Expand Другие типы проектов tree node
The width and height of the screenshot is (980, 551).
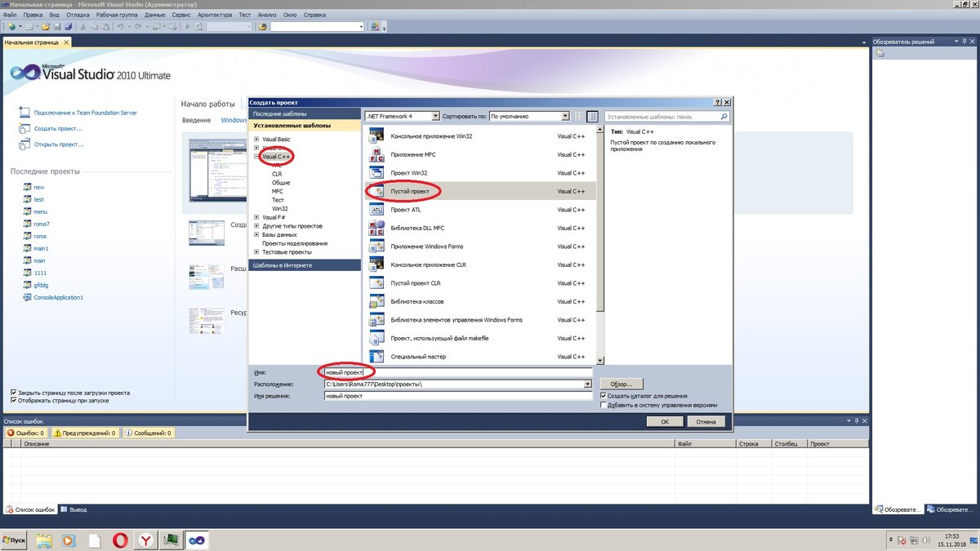tap(256, 226)
